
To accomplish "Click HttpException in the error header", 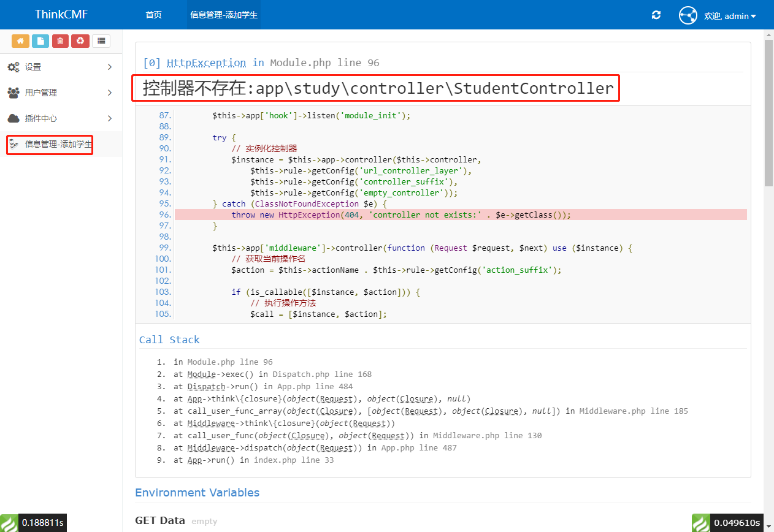I will [207, 63].
